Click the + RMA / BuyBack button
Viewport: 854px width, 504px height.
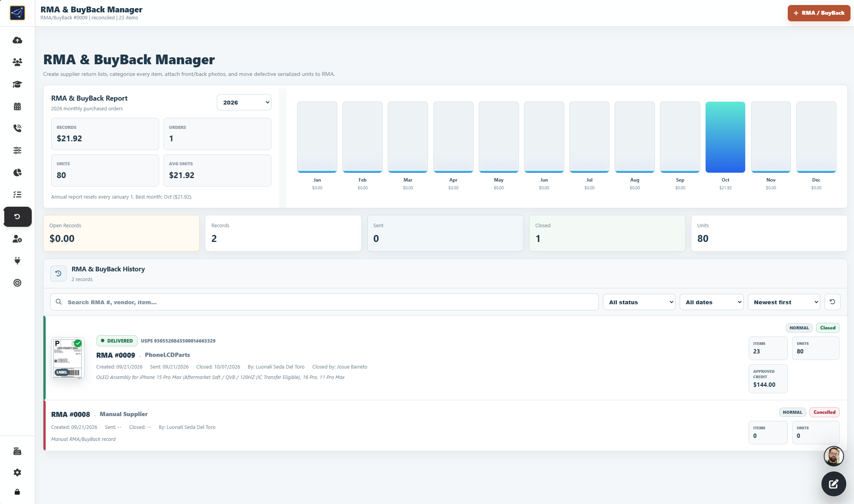(x=819, y=13)
